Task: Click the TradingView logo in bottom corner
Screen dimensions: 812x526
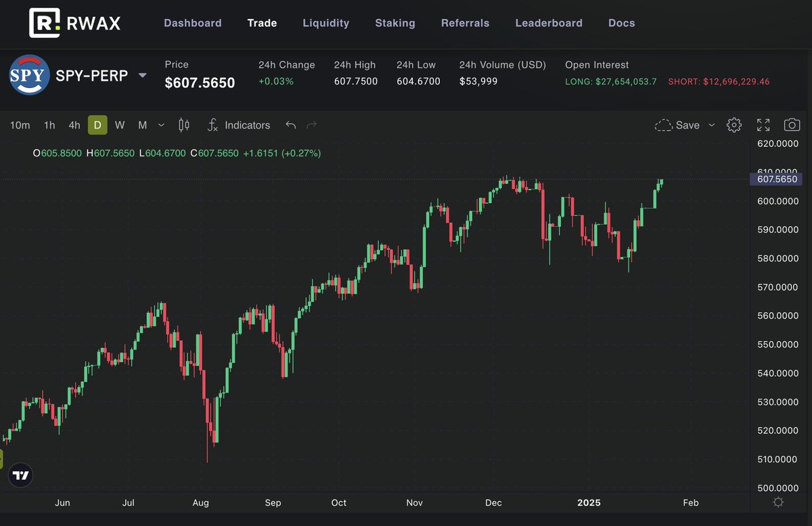Action: tap(20, 475)
